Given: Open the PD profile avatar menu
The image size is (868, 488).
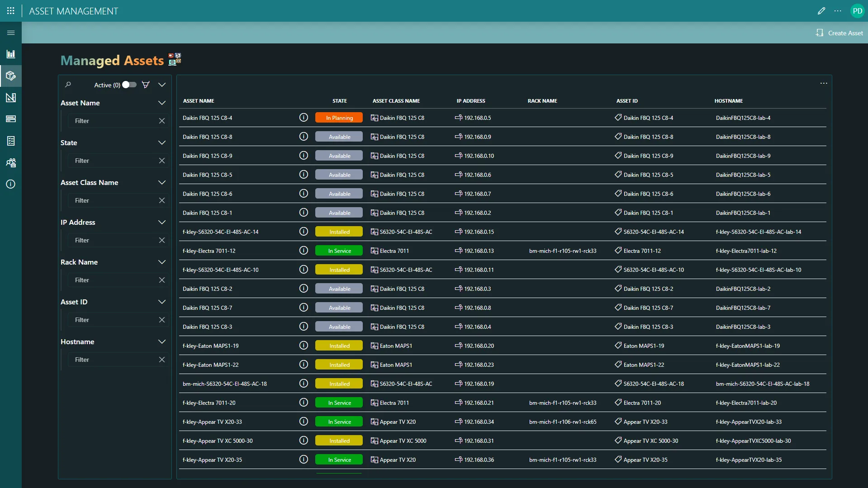Looking at the screenshot, I should pos(858,10).
